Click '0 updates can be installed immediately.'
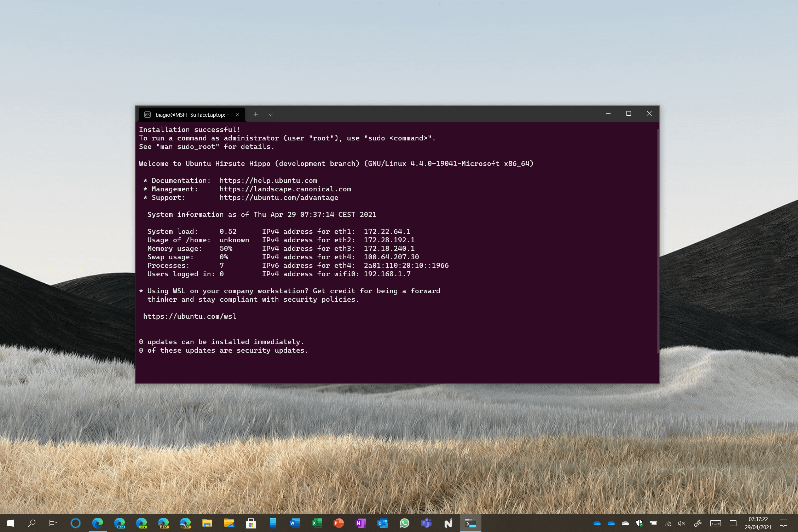This screenshot has height=532, width=798. [x=221, y=342]
